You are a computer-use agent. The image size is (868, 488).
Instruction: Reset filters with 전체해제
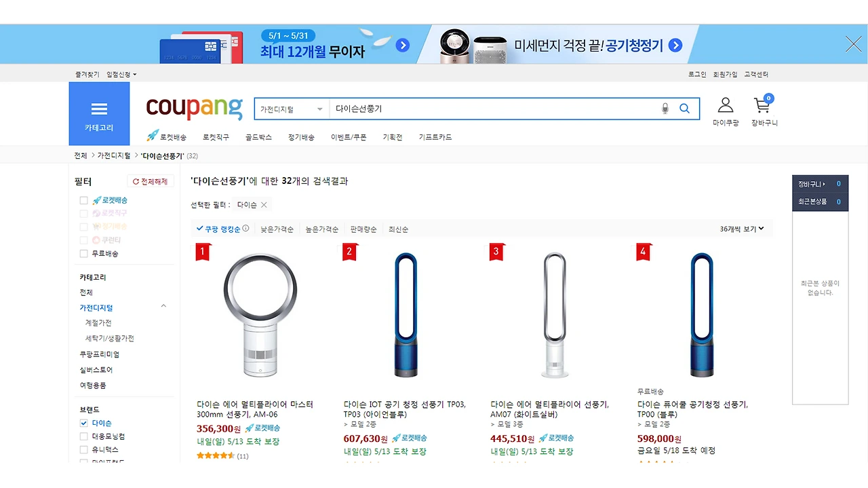point(150,181)
